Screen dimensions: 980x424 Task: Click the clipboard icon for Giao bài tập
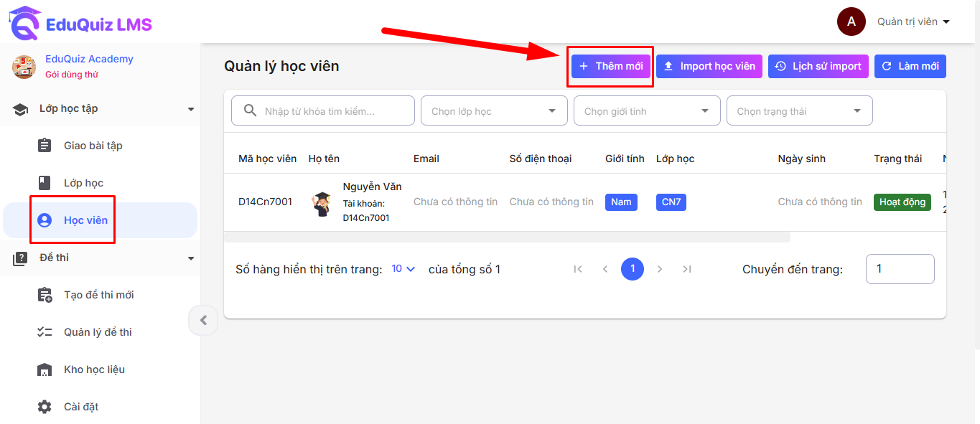tap(45, 146)
